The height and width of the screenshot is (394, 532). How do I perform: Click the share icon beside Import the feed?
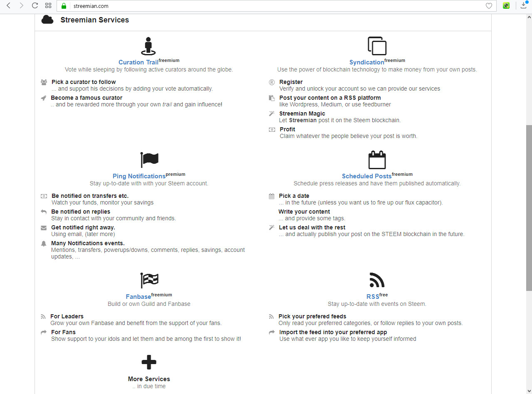point(272,332)
